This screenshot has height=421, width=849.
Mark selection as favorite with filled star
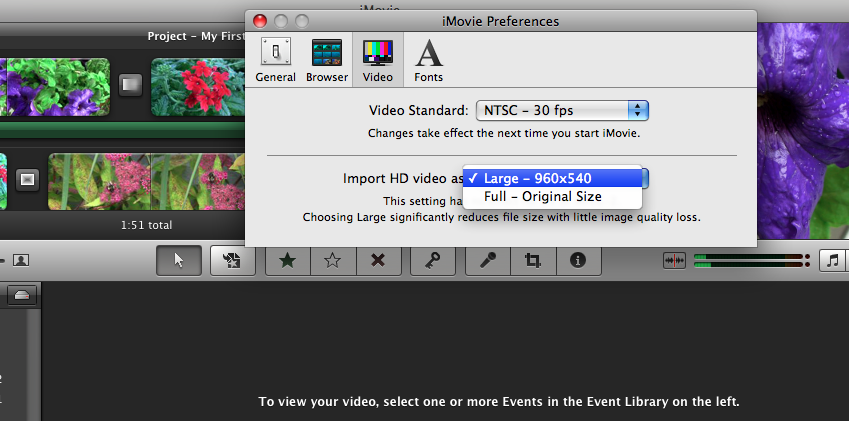(x=288, y=261)
